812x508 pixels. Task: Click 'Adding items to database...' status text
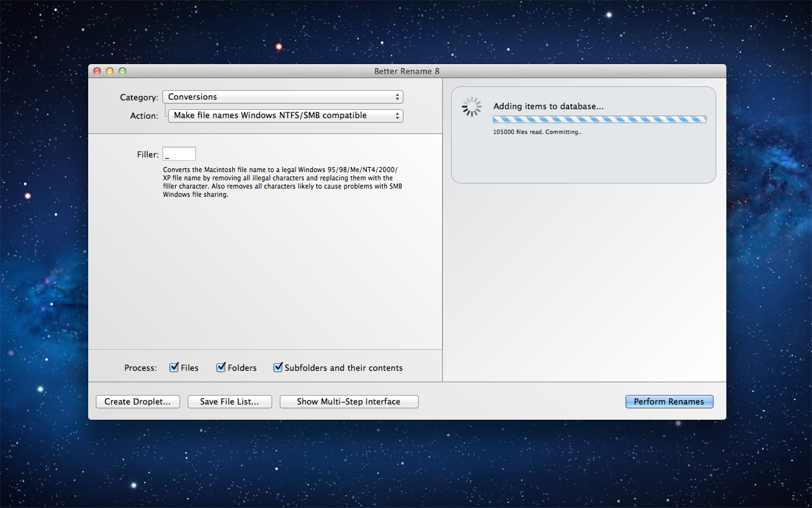tap(548, 106)
